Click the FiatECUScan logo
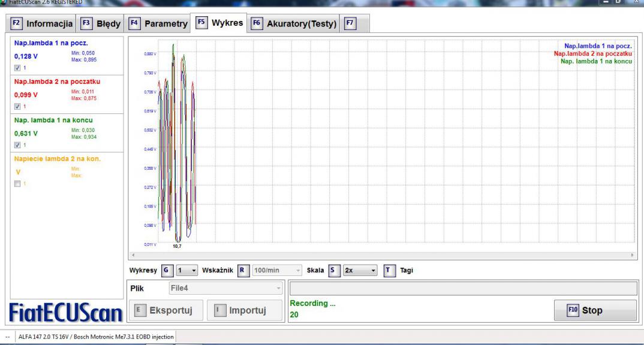644x345 pixels. (66, 313)
